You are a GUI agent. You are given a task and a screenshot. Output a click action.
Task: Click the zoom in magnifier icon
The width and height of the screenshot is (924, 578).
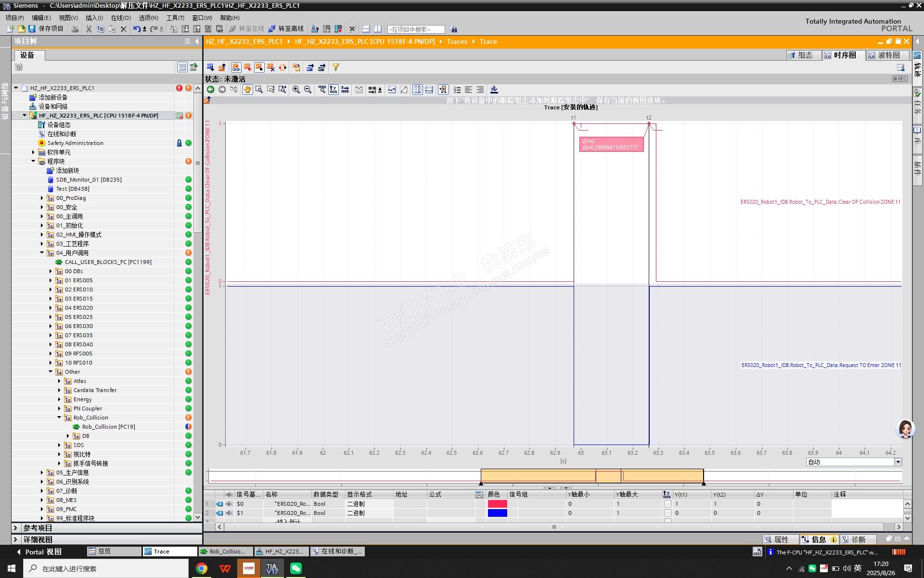(x=296, y=90)
